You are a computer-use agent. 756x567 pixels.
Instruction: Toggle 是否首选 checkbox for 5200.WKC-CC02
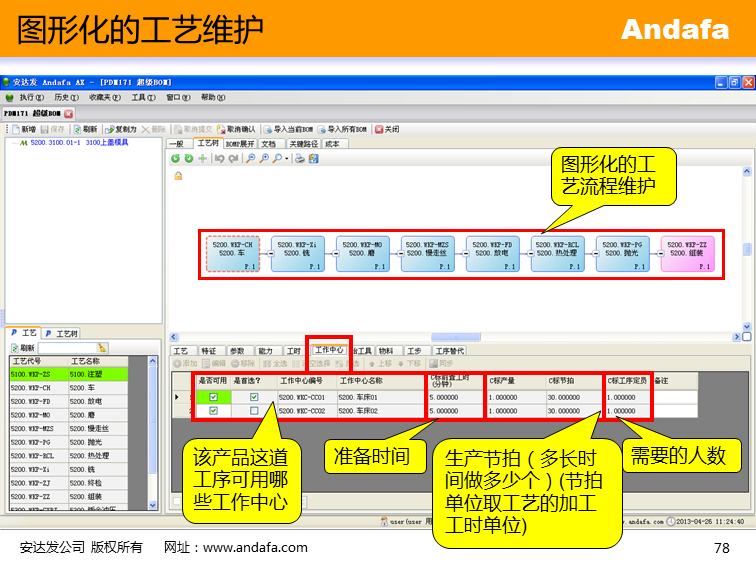tap(253, 411)
